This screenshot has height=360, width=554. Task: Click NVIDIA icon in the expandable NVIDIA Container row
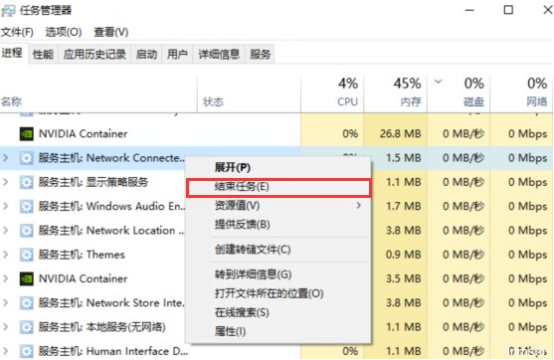[x=26, y=279]
